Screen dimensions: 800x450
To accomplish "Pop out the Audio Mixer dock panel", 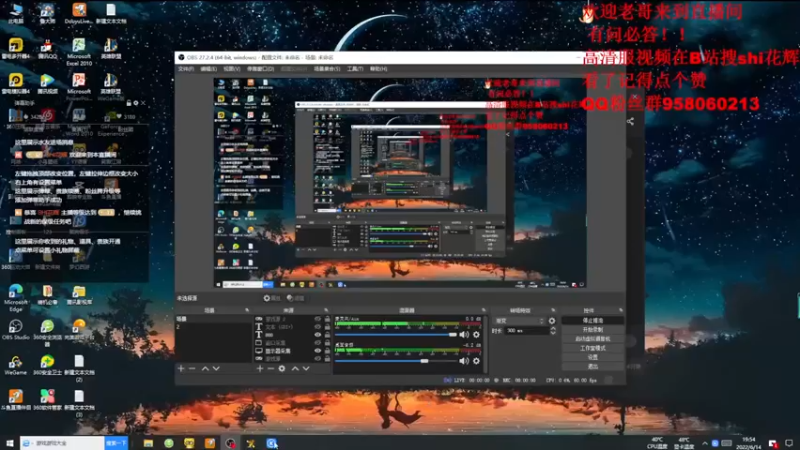I will (484, 310).
